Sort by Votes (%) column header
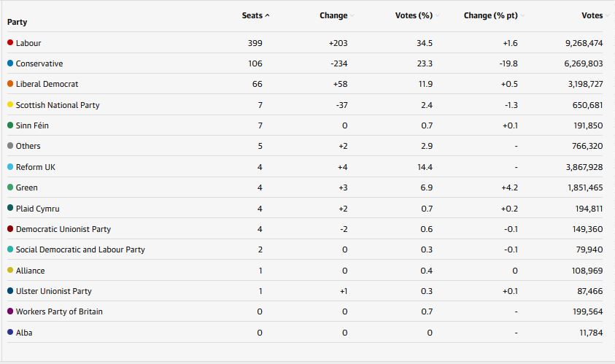The image size is (615, 364). click(414, 15)
